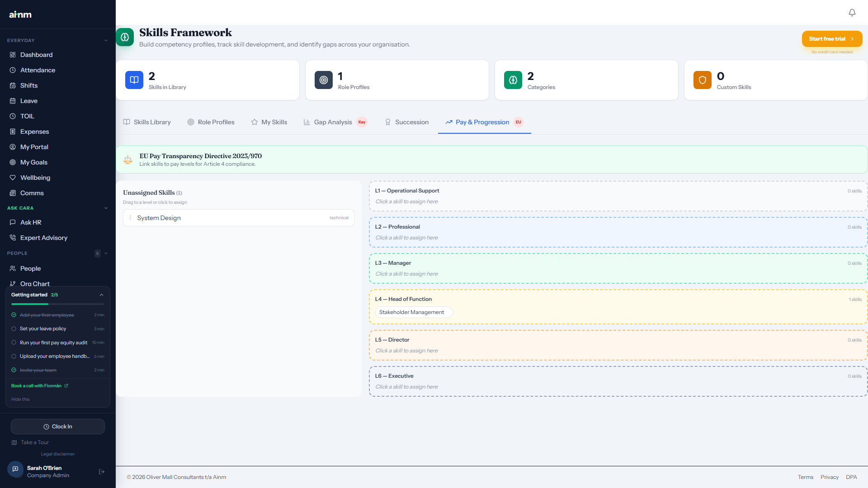The height and width of the screenshot is (488, 868).
Task: Collapse the EVERYDAY sidebar section
Action: tap(106, 41)
